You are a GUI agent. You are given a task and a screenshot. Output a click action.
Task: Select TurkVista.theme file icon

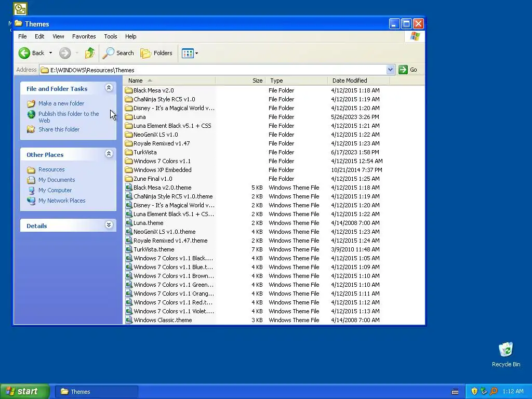(129, 249)
